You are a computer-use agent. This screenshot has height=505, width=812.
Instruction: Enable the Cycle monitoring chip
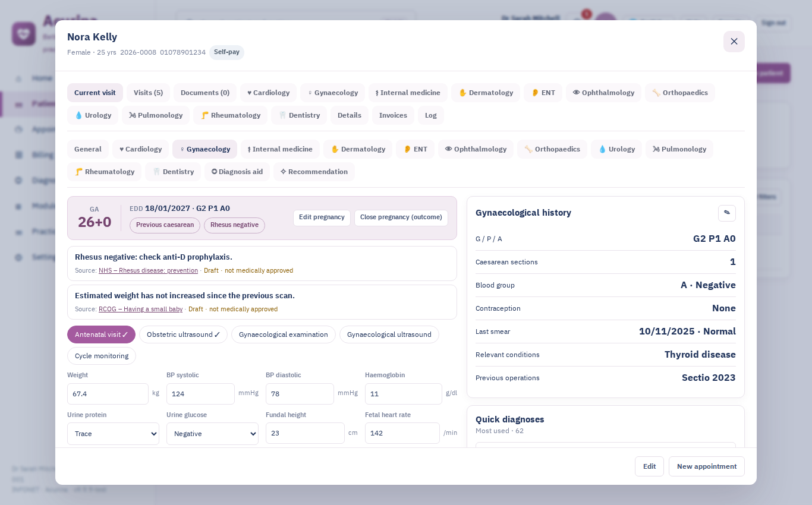(x=102, y=356)
